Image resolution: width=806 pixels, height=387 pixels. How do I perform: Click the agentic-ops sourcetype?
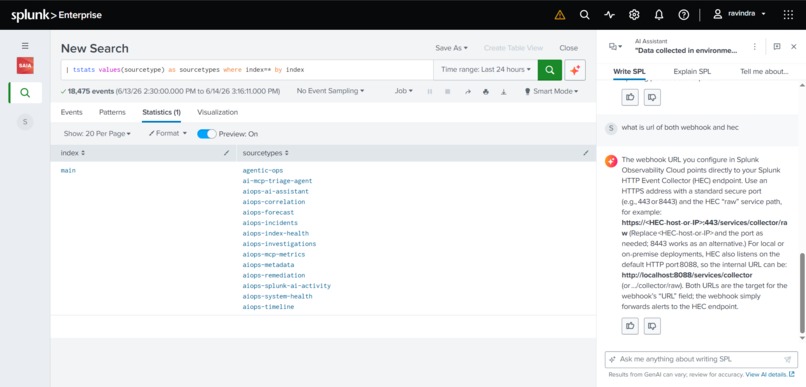click(x=263, y=170)
